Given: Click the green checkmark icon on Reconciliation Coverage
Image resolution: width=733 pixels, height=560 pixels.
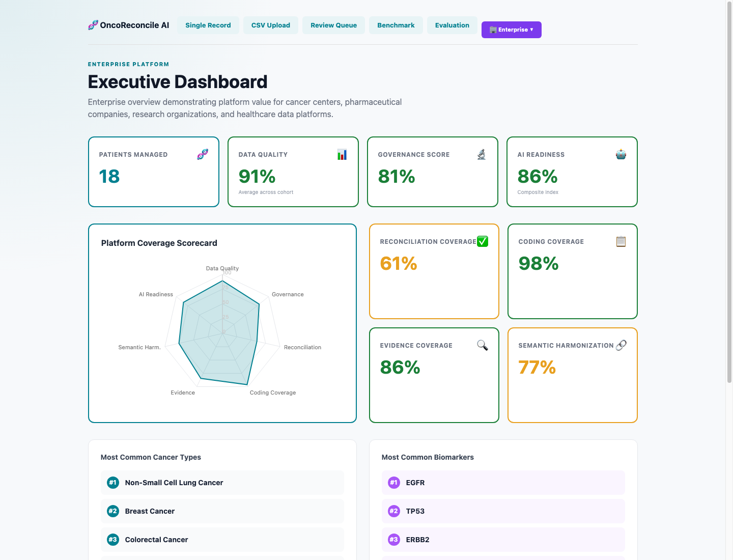Looking at the screenshot, I should pyautogui.click(x=483, y=241).
